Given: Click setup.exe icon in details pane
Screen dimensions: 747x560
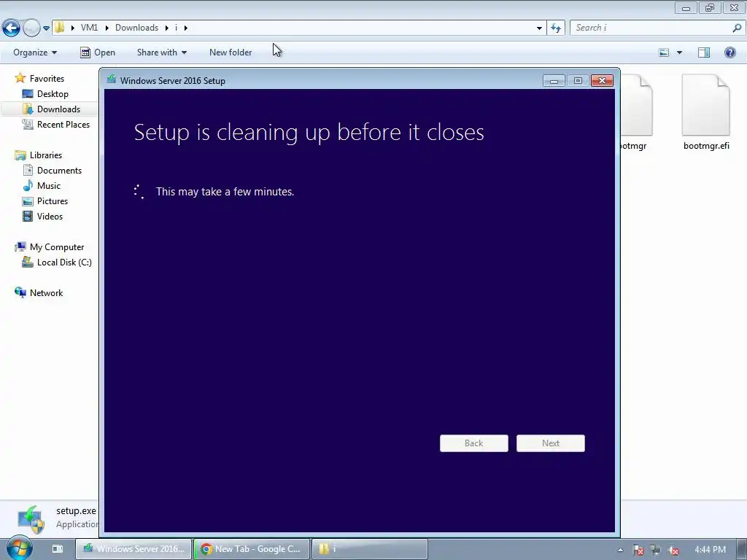Looking at the screenshot, I should pyautogui.click(x=31, y=519).
